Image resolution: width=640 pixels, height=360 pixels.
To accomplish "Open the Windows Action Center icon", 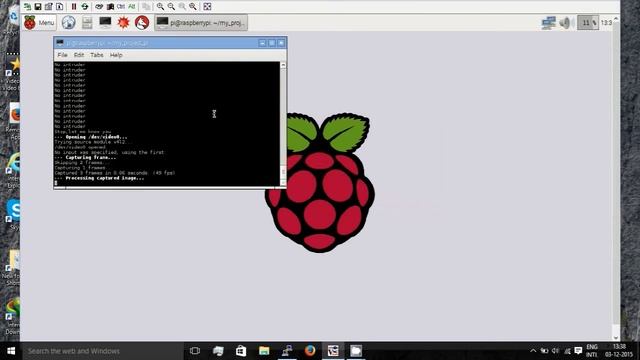I will click(578, 351).
